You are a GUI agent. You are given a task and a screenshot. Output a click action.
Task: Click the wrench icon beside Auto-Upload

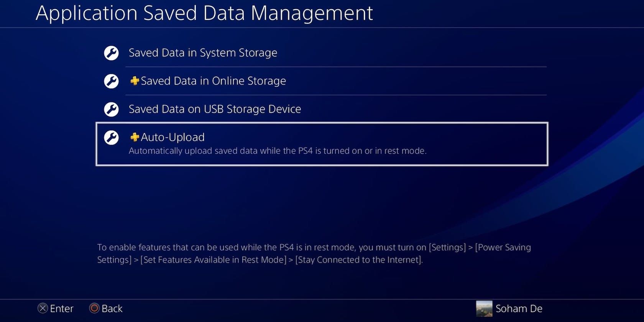pos(111,138)
